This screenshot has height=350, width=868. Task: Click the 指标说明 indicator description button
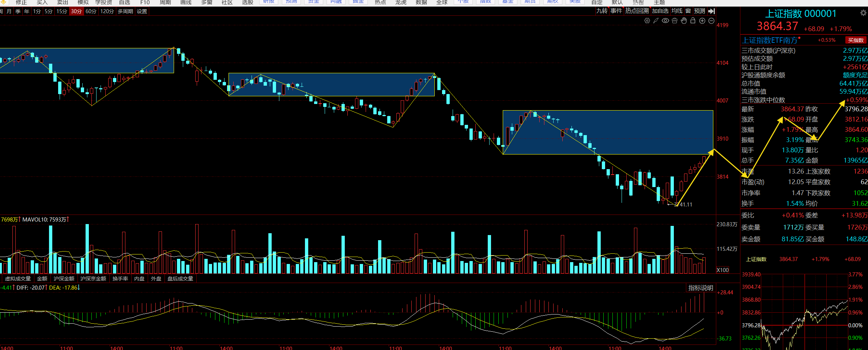pos(701,288)
